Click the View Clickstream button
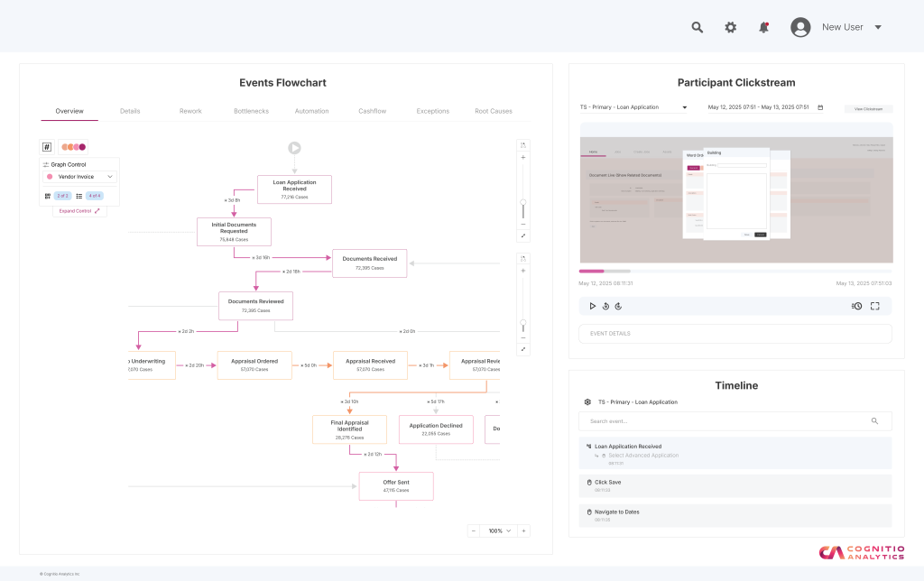Image resolution: width=924 pixels, height=581 pixels. pyautogui.click(x=868, y=109)
